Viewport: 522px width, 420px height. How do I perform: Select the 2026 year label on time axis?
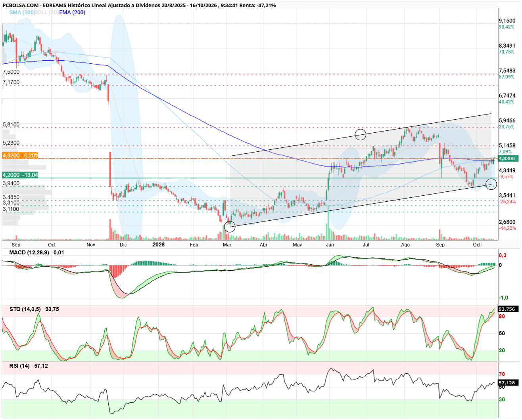click(x=159, y=245)
